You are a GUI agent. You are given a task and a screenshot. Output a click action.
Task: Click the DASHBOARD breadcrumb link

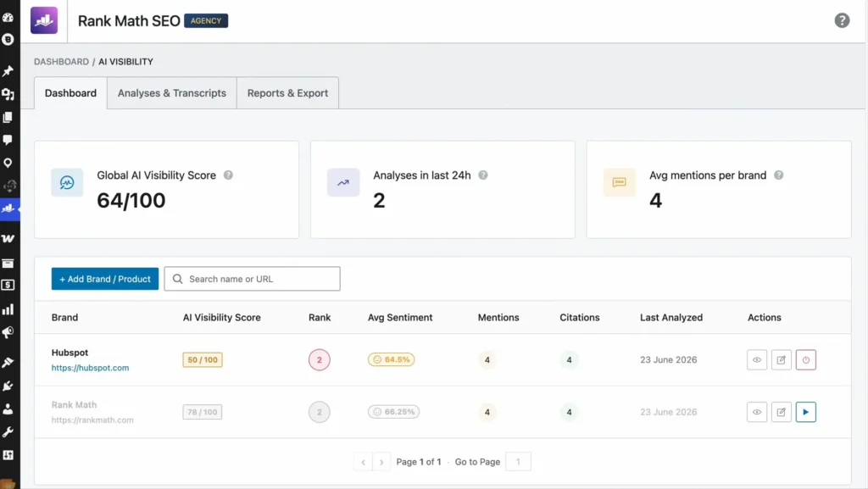[61, 61]
